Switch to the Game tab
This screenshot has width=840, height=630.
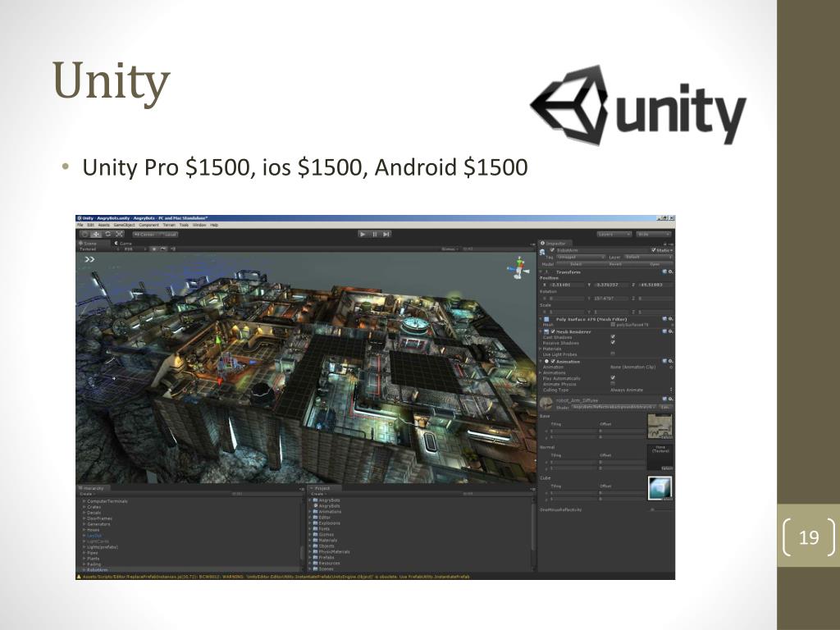[124, 244]
